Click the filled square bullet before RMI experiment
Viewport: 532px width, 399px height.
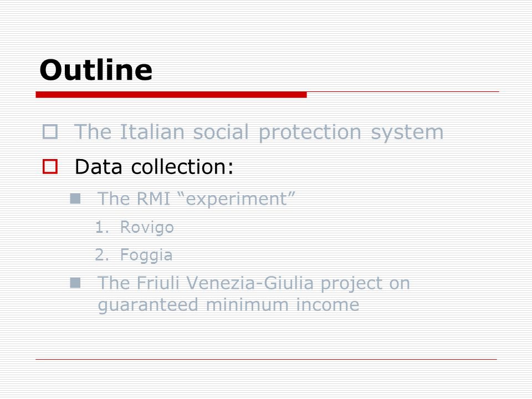(x=75, y=198)
